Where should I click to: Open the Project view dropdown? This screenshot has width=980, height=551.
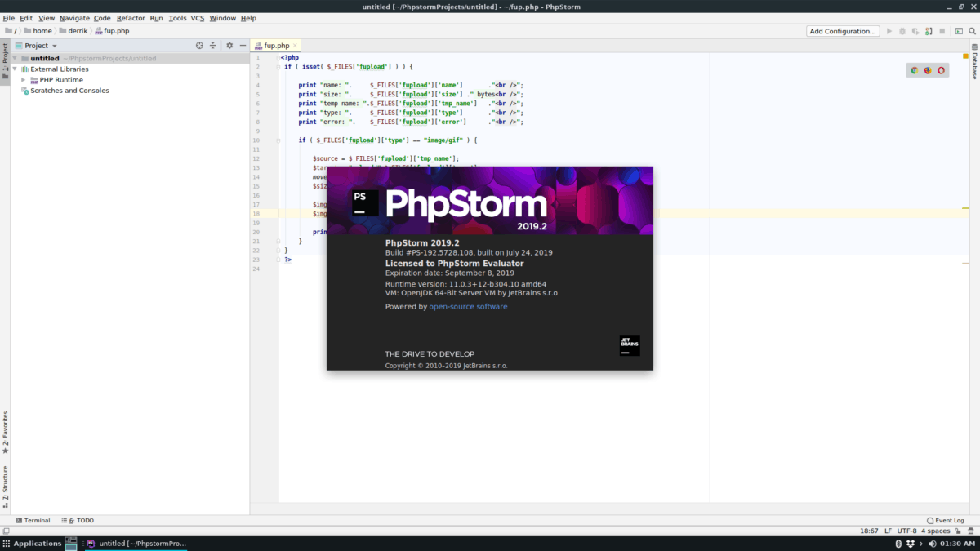click(x=37, y=46)
